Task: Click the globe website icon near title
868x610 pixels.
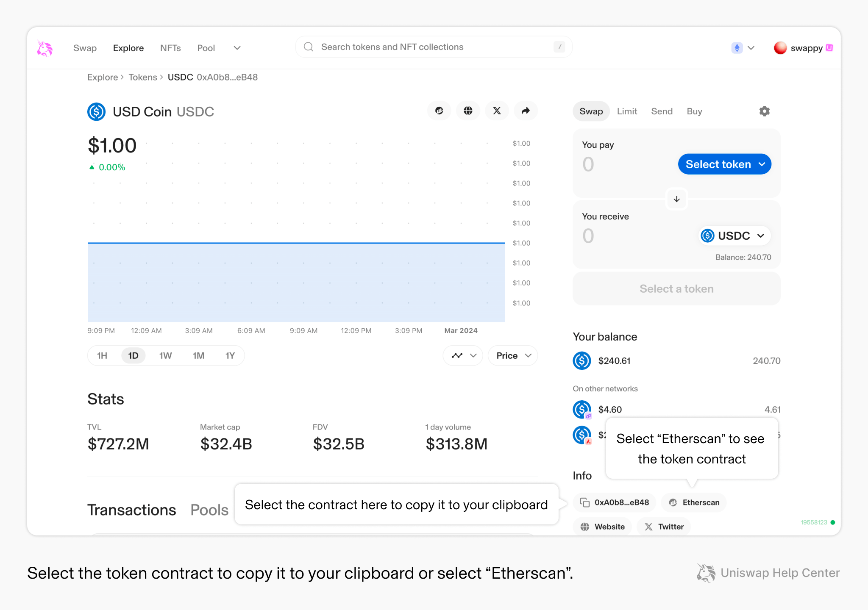Action: [x=468, y=111]
